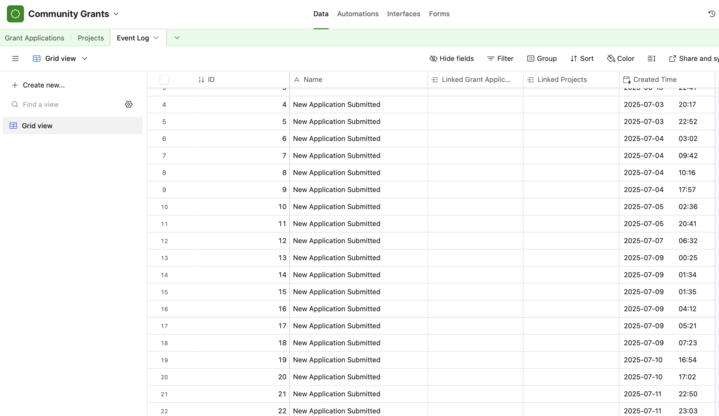Image resolution: width=719 pixels, height=416 pixels.
Task: Open the Interfaces tab
Action: pyautogui.click(x=404, y=14)
